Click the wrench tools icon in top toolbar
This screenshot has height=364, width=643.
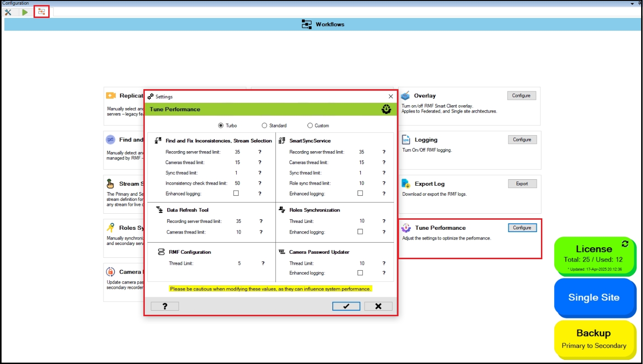(x=8, y=12)
